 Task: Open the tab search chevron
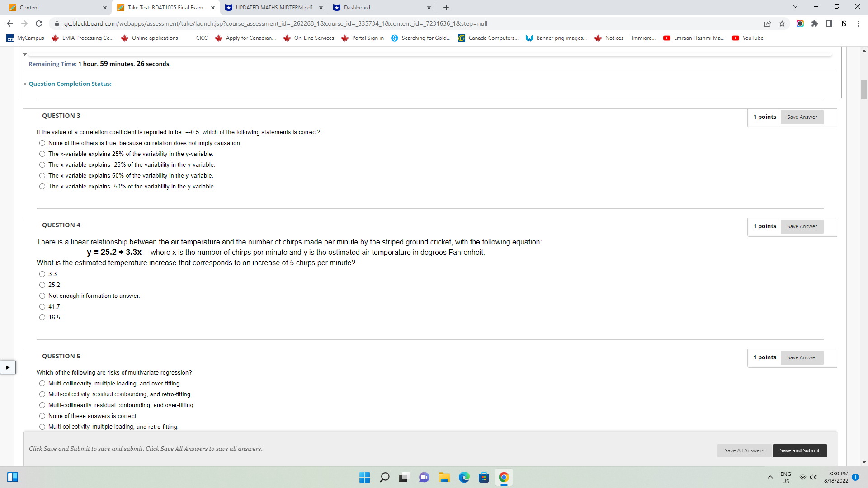coord(795,7)
